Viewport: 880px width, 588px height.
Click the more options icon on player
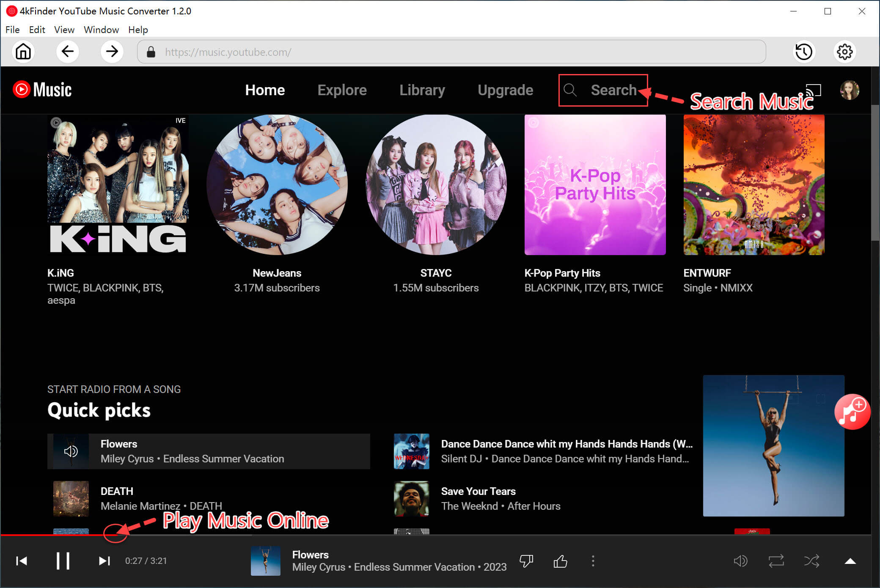pyautogui.click(x=594, y=561)
